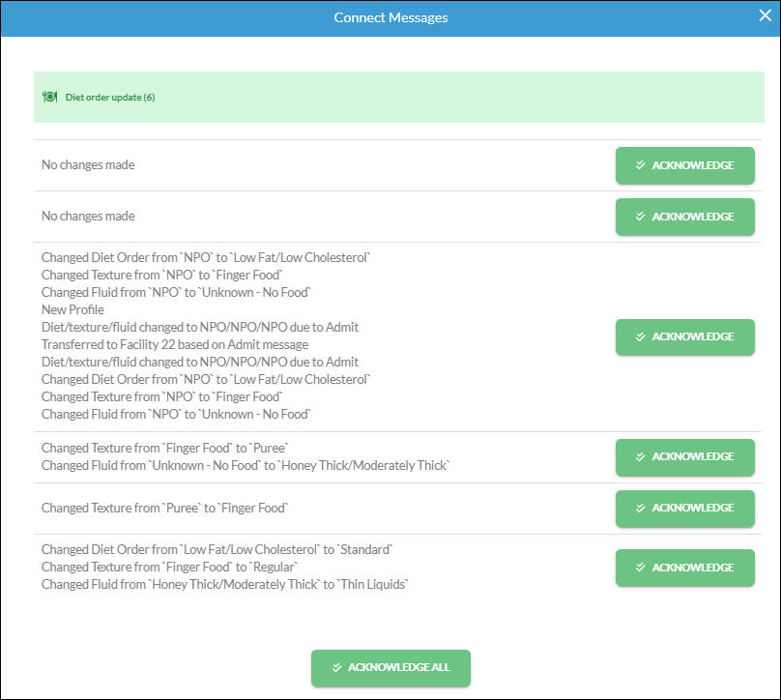Select the second No changes made text

coord(88,217)
